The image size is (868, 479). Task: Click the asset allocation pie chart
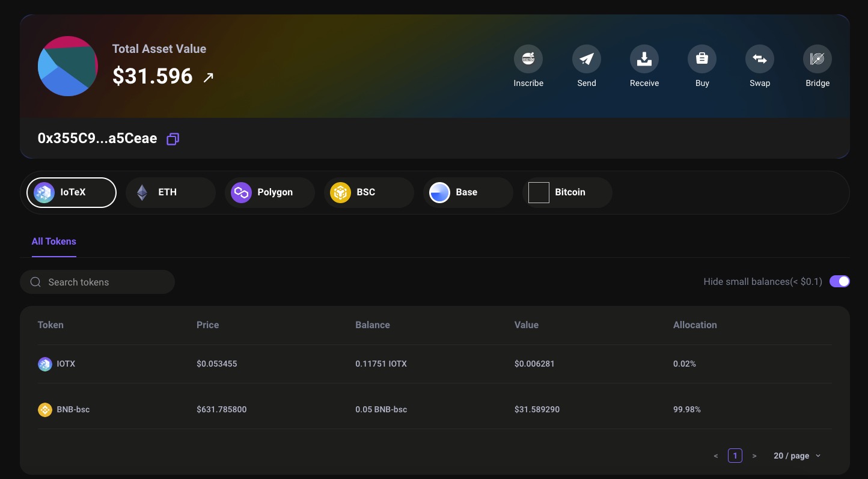67,66
